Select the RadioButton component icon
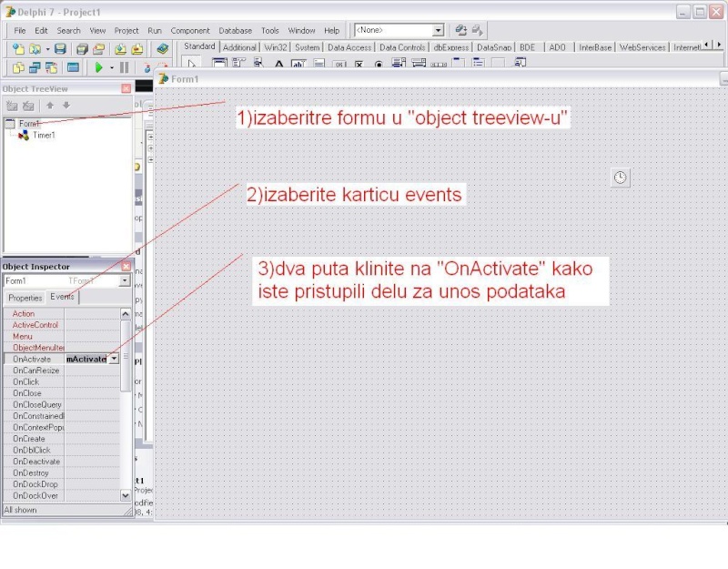Image resolution: width=728 pixels, height=569 pixels. point(379,64)
